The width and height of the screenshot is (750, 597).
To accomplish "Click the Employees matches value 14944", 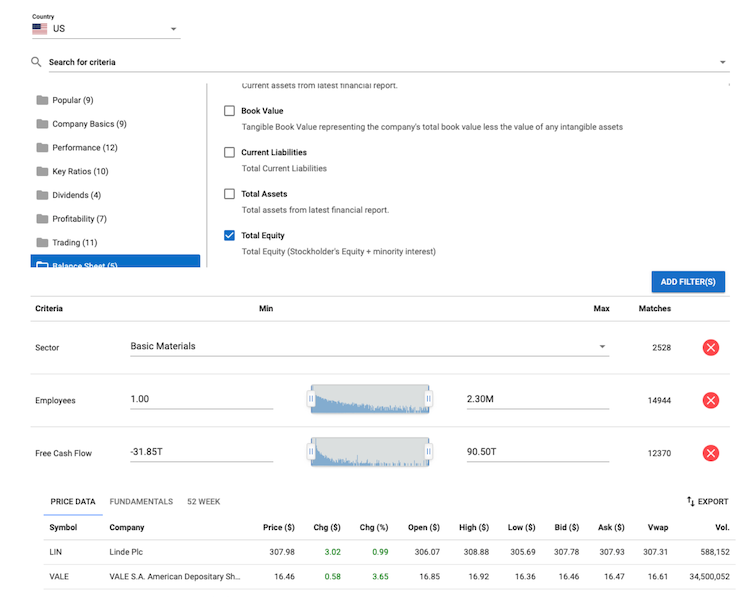I will coord(659,400).
